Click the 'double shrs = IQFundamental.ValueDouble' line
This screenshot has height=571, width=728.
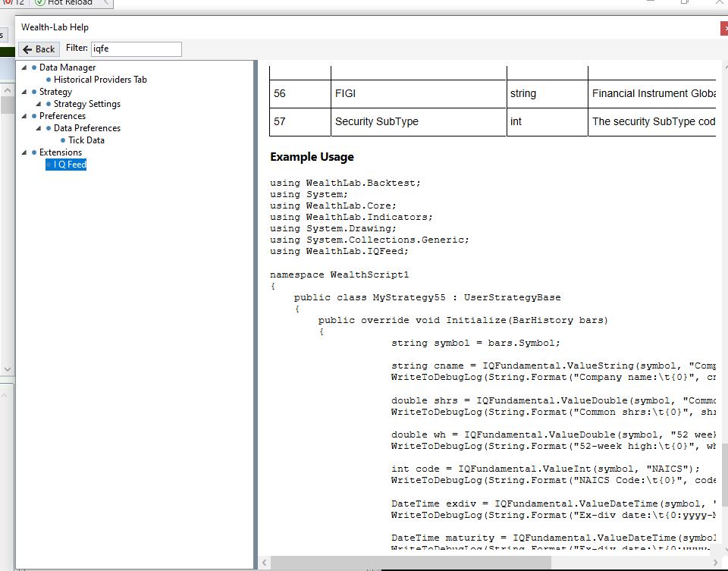554,400
